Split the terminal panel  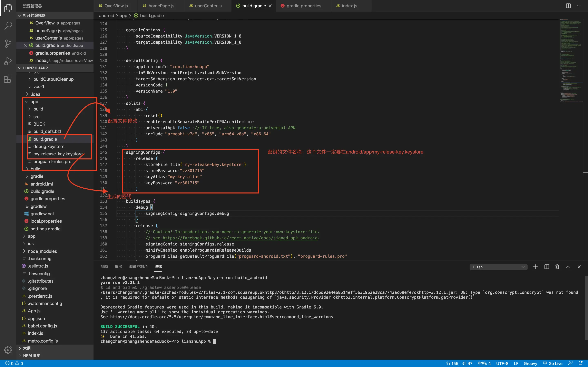(x=546, y=267)
